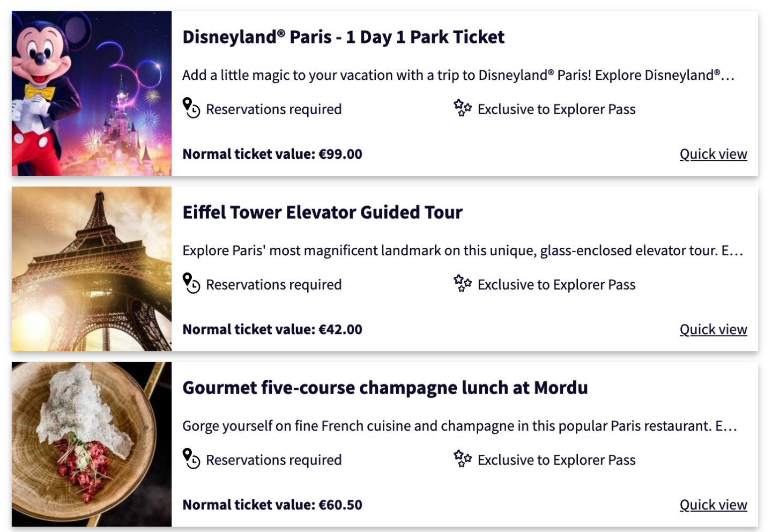Click the Disneyland Exclusive to Explorer Pass stars icon
772x532 pixels.
click(x=463, y=108)
